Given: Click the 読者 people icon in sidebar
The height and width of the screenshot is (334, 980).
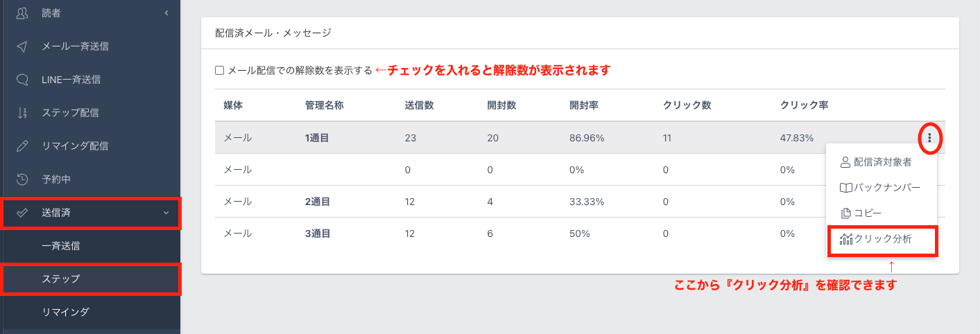Looking at the screenshot, I should click(x=22, y=13).
